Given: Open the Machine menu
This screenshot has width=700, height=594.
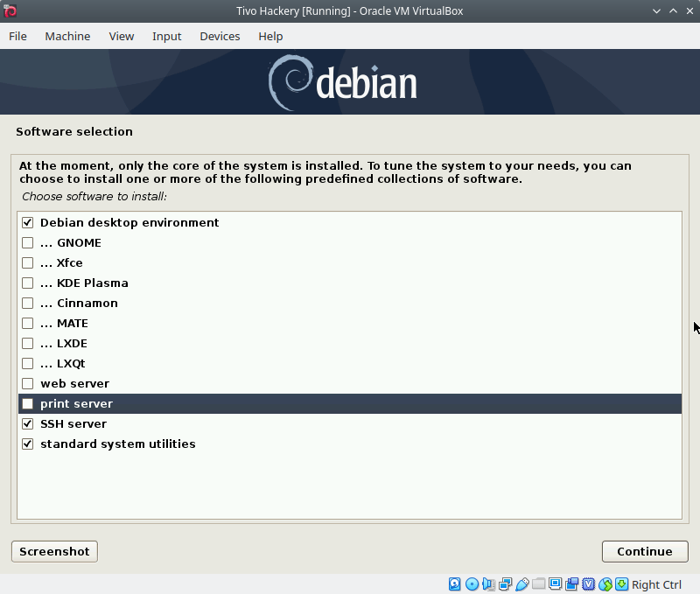Looking at the screenshot, I should click(x=67, y=36).
